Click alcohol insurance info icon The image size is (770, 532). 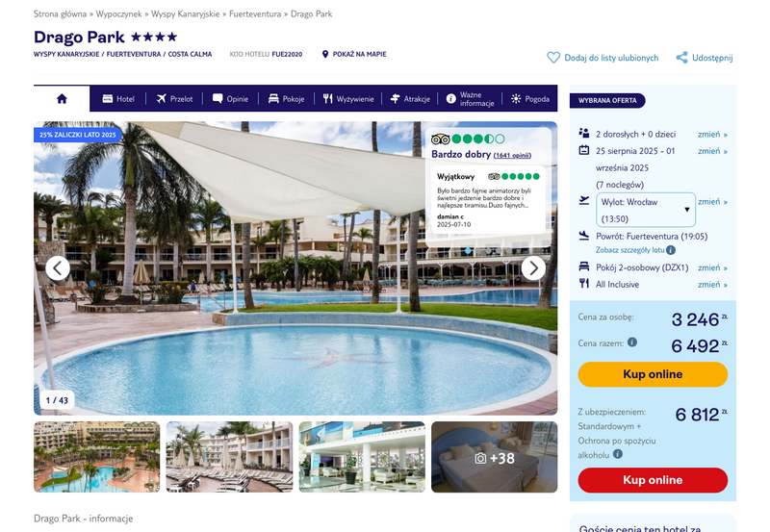click(618, 454)
